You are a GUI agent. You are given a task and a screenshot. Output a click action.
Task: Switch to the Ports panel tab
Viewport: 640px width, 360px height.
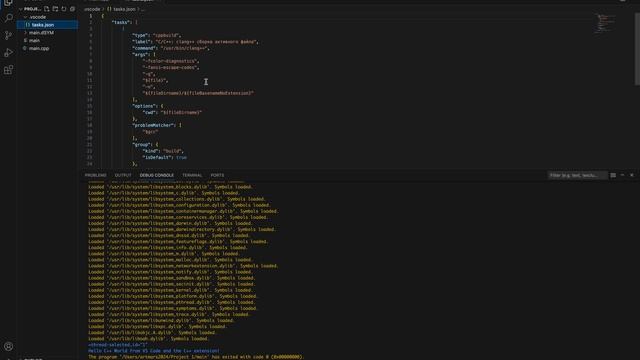point(217,175)
